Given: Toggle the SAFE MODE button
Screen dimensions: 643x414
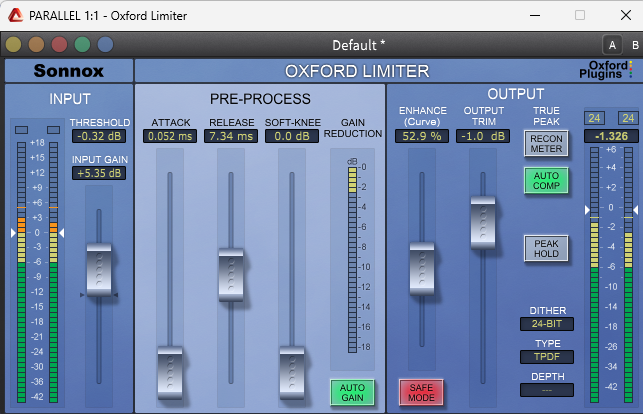Looking at the screenshot, I should click(x=421, y=393).
